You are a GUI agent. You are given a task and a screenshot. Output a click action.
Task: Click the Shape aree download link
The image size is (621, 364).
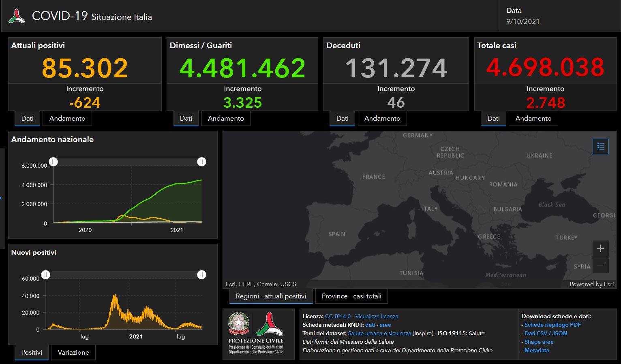pyautogui.click(x=539, y=342)
